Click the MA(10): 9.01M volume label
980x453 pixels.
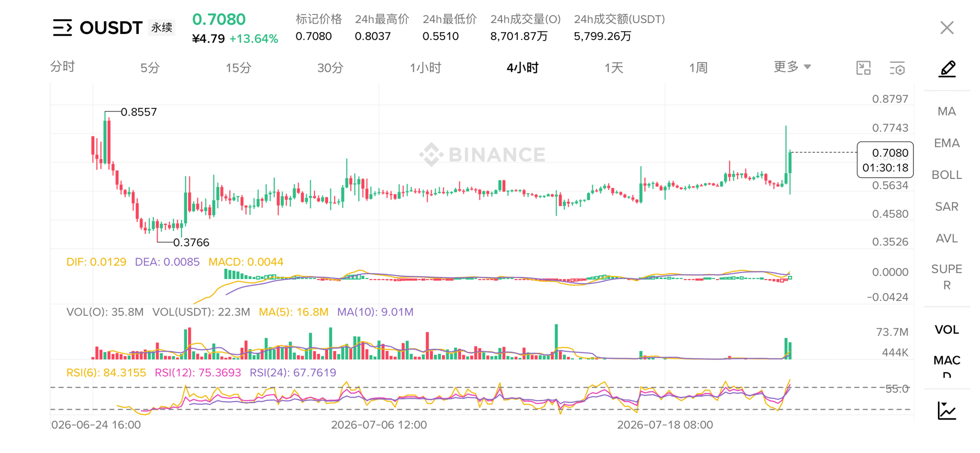pos(375,312)
